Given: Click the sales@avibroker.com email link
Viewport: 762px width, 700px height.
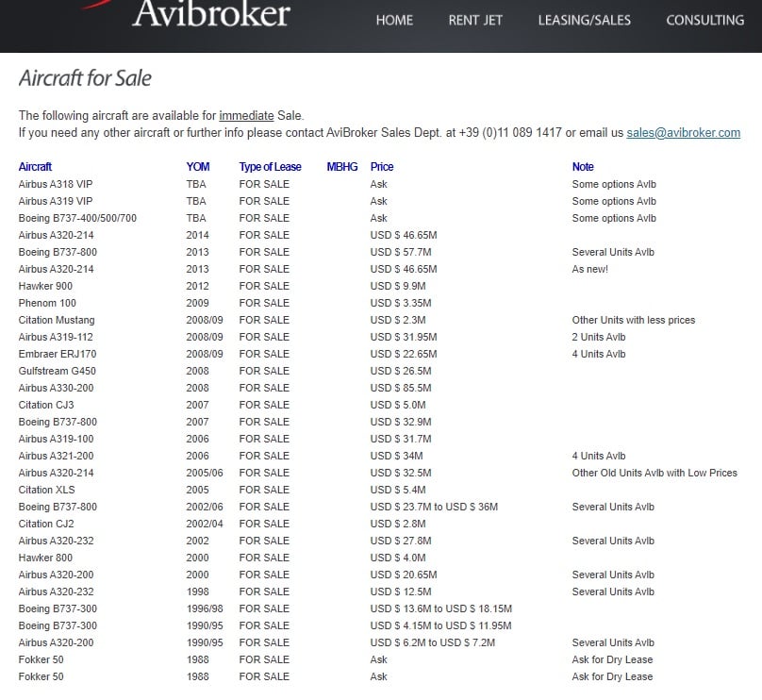Looking at the screenshot, I should [x=684, y=133].
